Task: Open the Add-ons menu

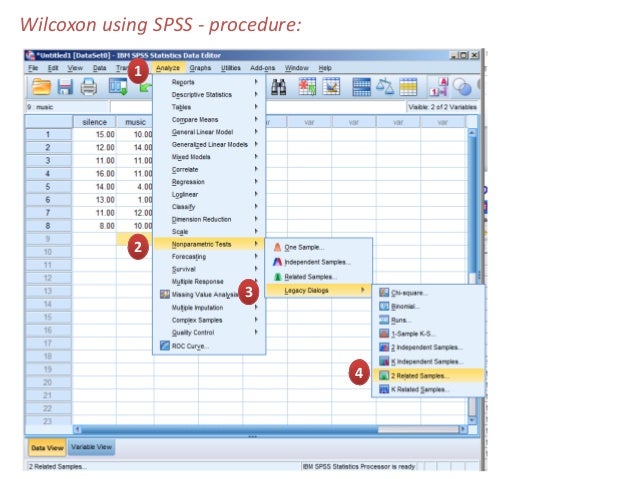Action: (262, 68)
